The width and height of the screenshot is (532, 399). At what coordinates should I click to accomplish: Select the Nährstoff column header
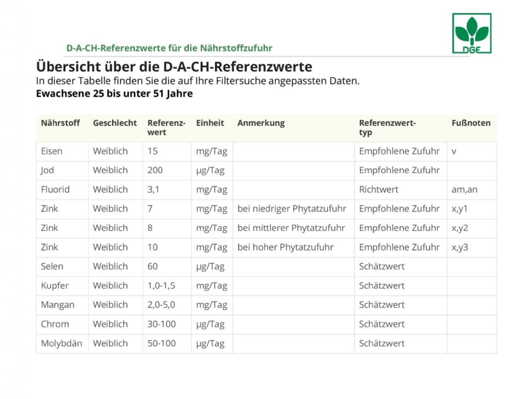60,123
